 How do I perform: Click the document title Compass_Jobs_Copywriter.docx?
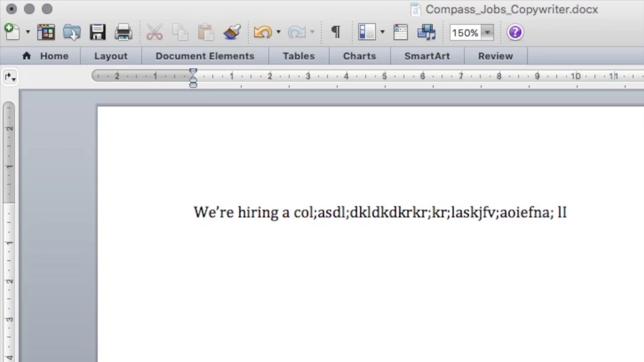[512, 9]
